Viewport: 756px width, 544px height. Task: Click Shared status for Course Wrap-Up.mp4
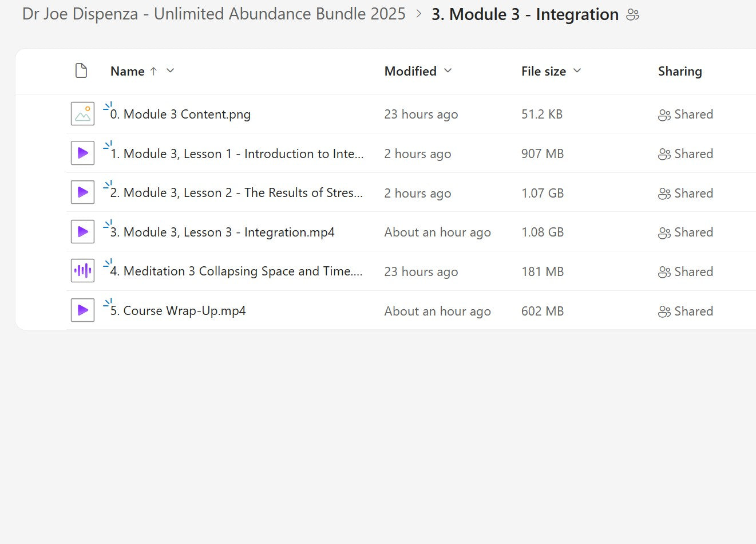click(x=686, y=312)
